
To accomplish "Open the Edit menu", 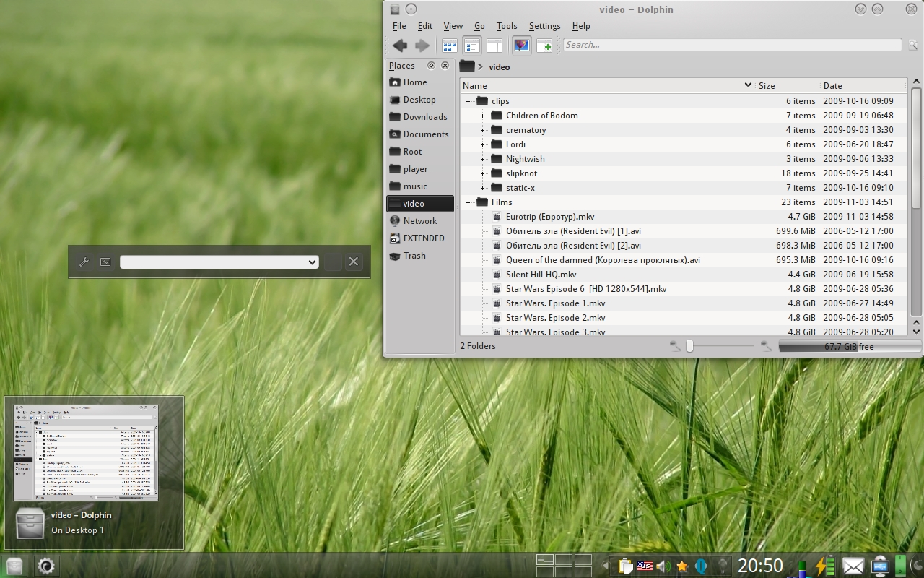I will (425, 26).
